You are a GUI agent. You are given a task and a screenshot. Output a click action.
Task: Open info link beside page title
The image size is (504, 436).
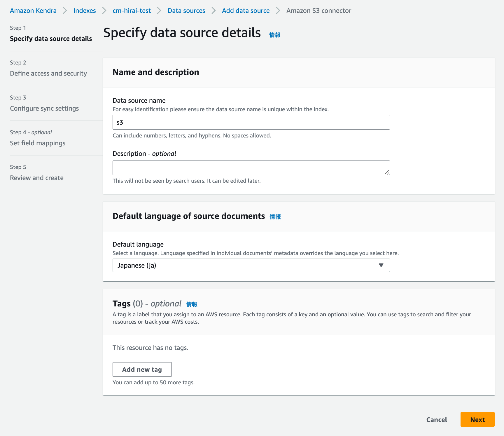pos(275,35)
